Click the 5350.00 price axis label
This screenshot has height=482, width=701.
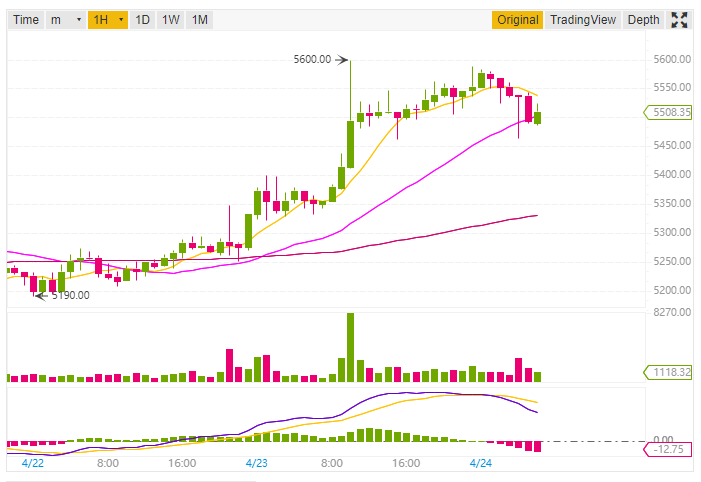pyautogui.click(x=672, y=203)
